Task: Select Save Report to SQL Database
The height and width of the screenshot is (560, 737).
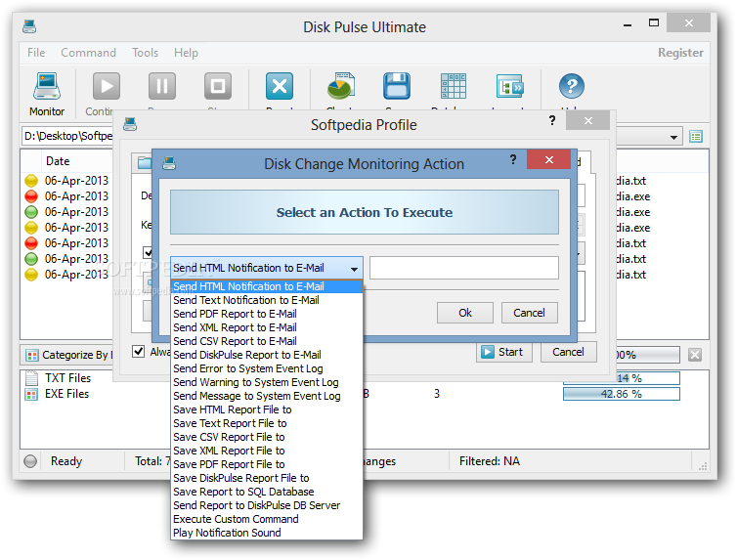Action: point(267,492)
